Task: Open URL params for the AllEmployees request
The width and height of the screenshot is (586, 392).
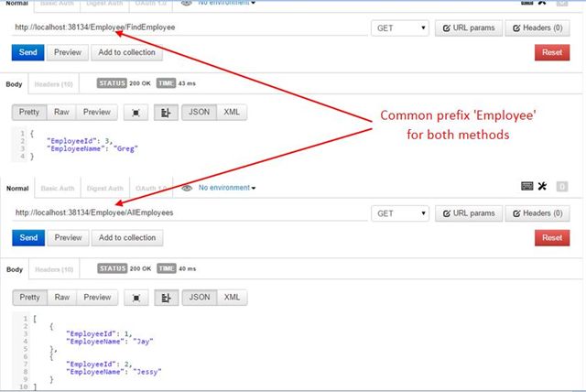Action: [469, 213]
